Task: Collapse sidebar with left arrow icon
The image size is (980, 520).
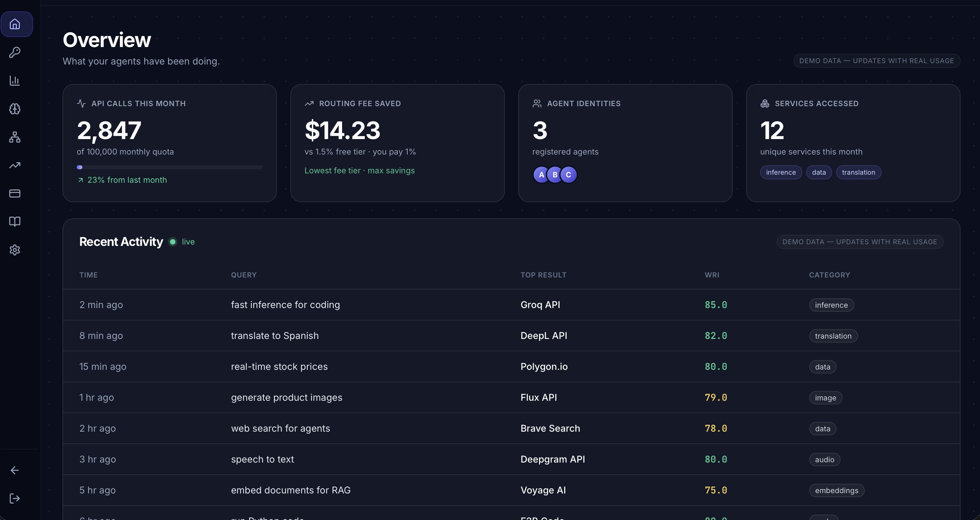Action: (15, 470)
